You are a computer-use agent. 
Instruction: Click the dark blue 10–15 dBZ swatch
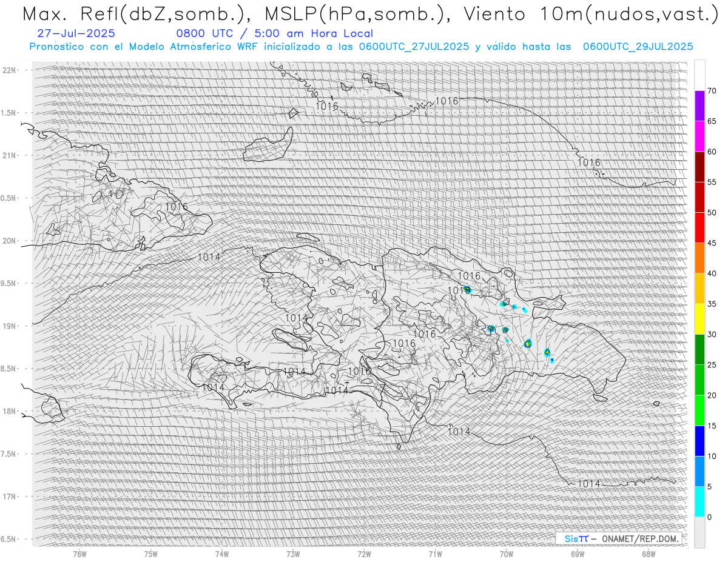point(699,441)
